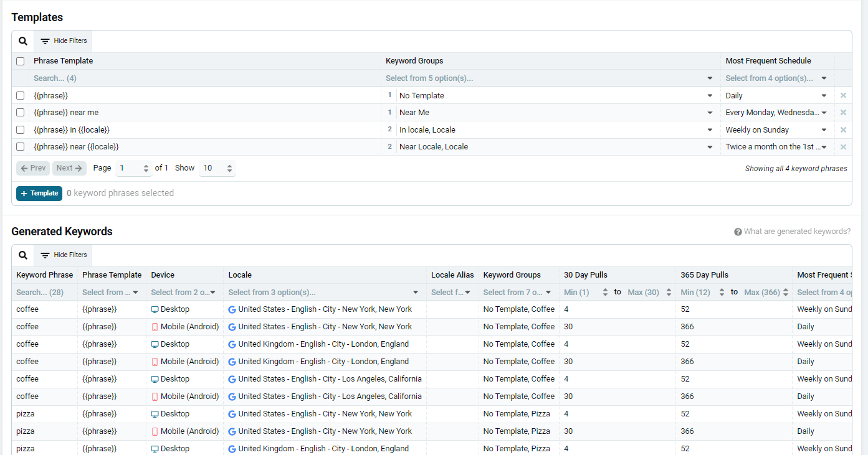Open the Locale Alias filter dropdown
Image resolution: width=868 pixels, height=455 pixels.
point(452,293)
